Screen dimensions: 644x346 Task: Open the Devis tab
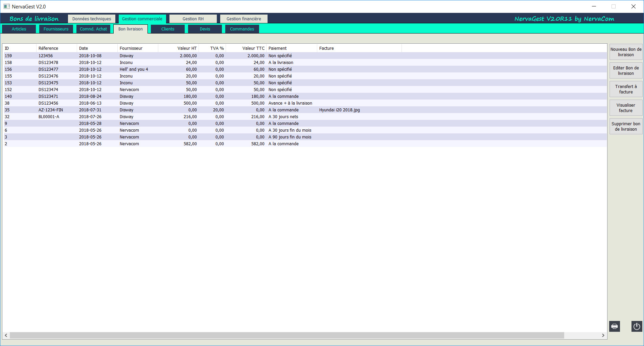click(x=205, y=29)
